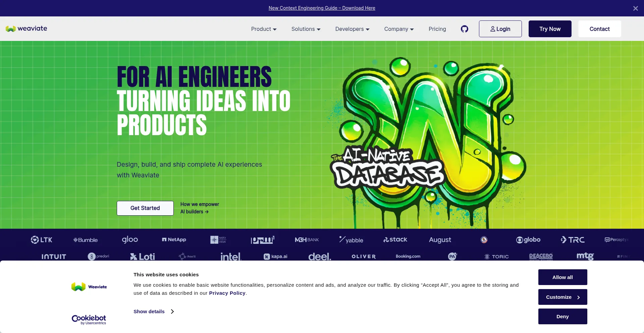Click the Try Now button
Viewport: 644px width, 333px height.
tap(550, 29)
